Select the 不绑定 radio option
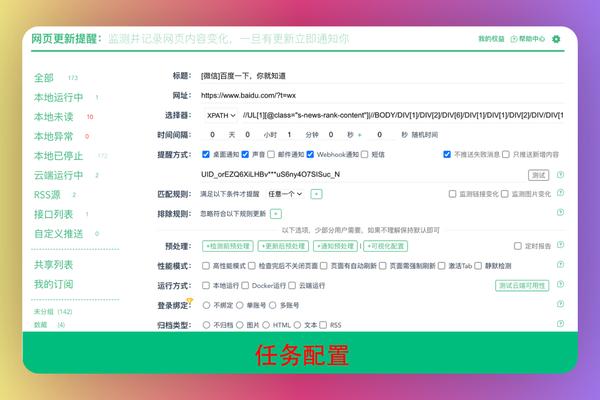Viewport: 600px width, 400px height. [x=206, y=305]
